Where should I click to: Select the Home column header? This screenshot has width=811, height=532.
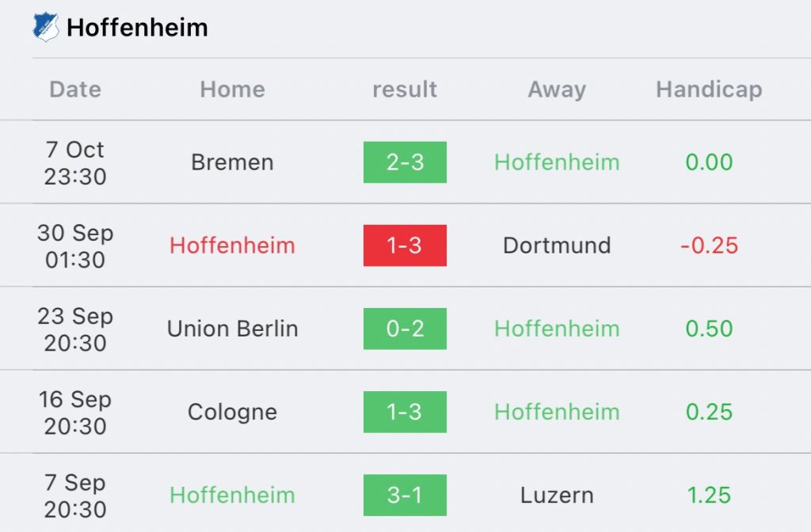(x=233, y=89)
